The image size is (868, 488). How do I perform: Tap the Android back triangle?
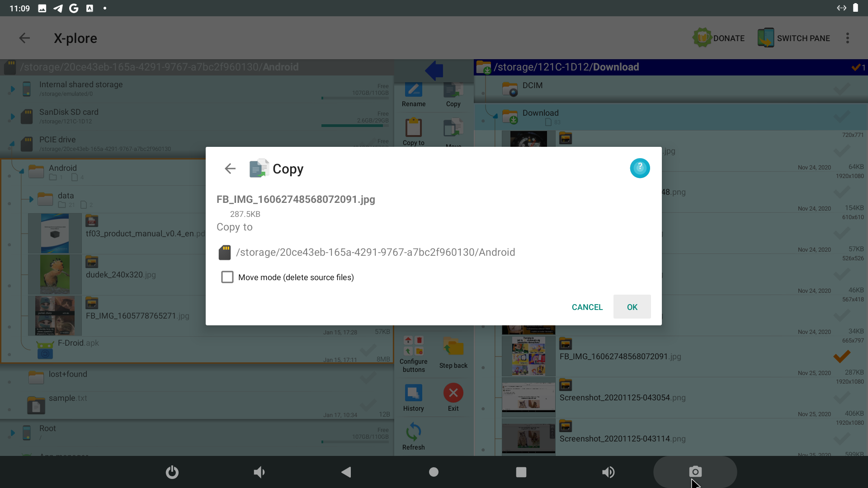346,472
